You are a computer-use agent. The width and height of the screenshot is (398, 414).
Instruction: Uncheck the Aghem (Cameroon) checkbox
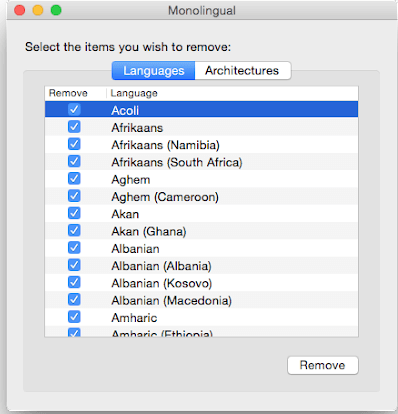[74, 196]
